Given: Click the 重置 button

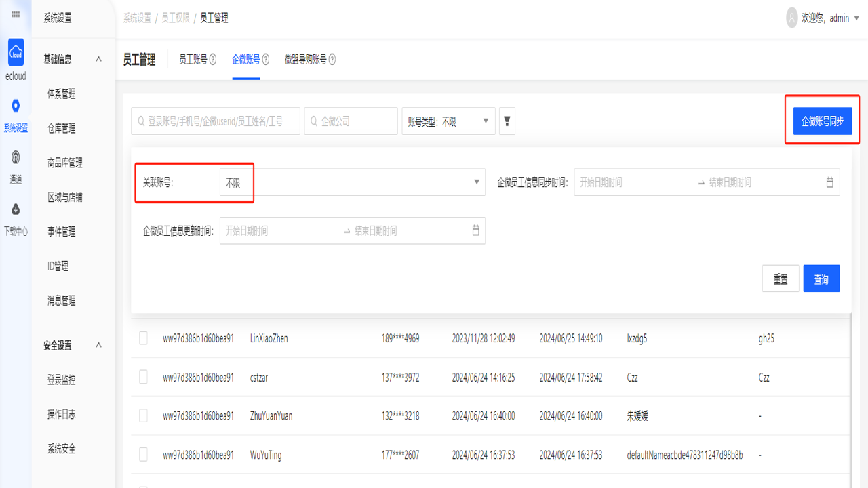Looking at the screenshot, I should 781,279.
